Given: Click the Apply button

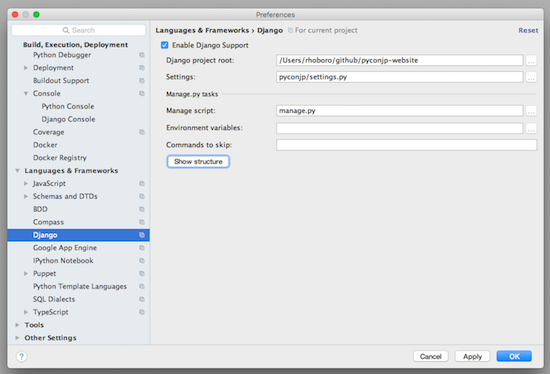Looking at the screenshot, I should point(472,356).
